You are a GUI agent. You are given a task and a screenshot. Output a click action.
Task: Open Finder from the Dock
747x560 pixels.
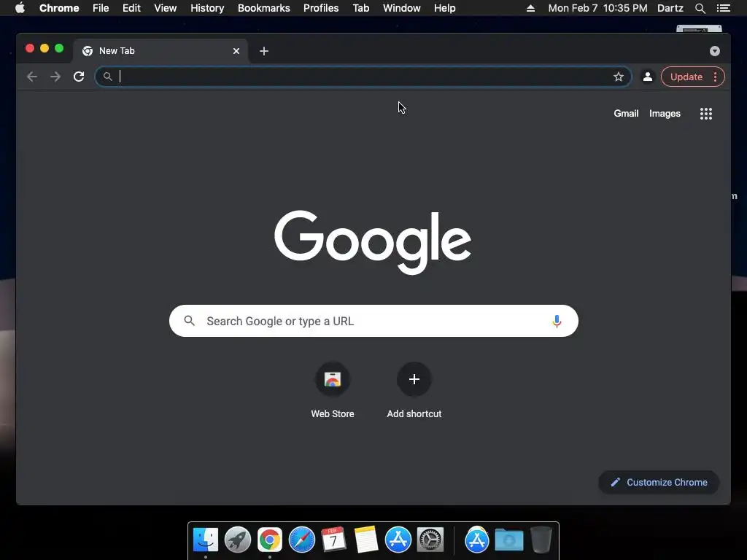pos(205,540)
